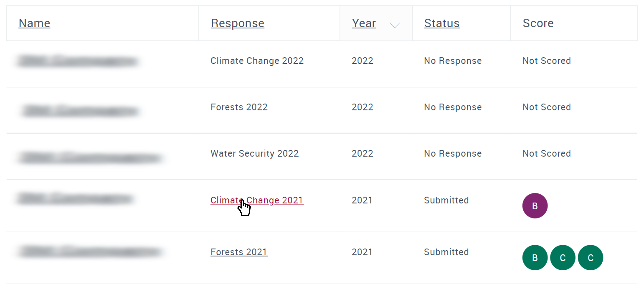Sort table by Name column
Image resolution: width=644 pixels, height=284 pixels.
[35, 23]
